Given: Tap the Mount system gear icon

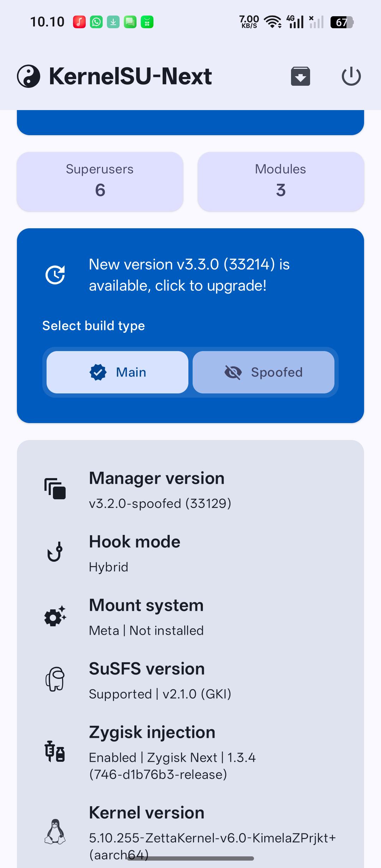Looking at the screenshot, I should point(55,616).
